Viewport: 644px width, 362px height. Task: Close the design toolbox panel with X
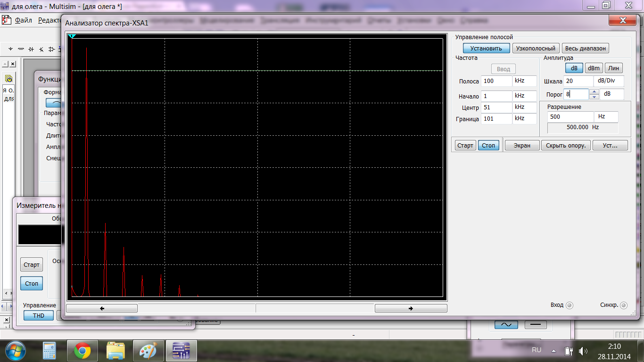(13, 64)
